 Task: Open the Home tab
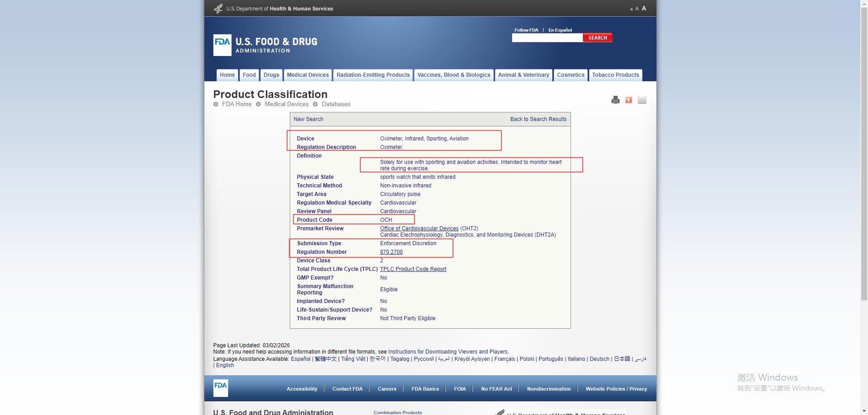point(227,75)
